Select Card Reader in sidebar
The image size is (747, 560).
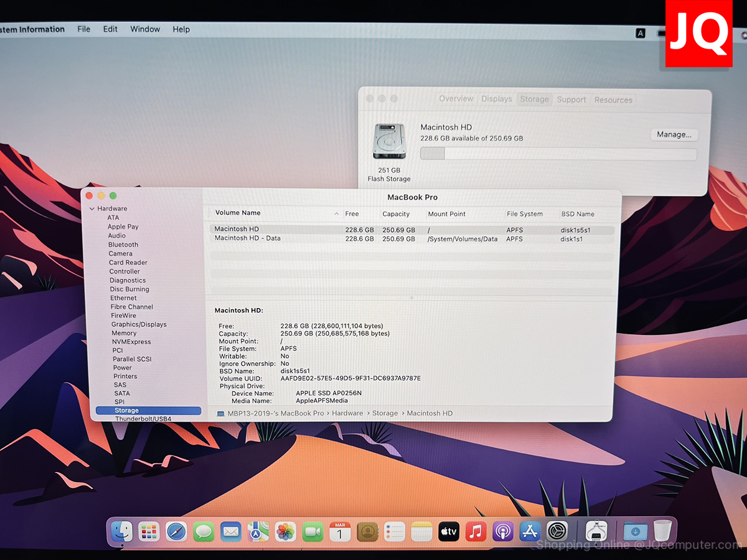click(128, 263)
